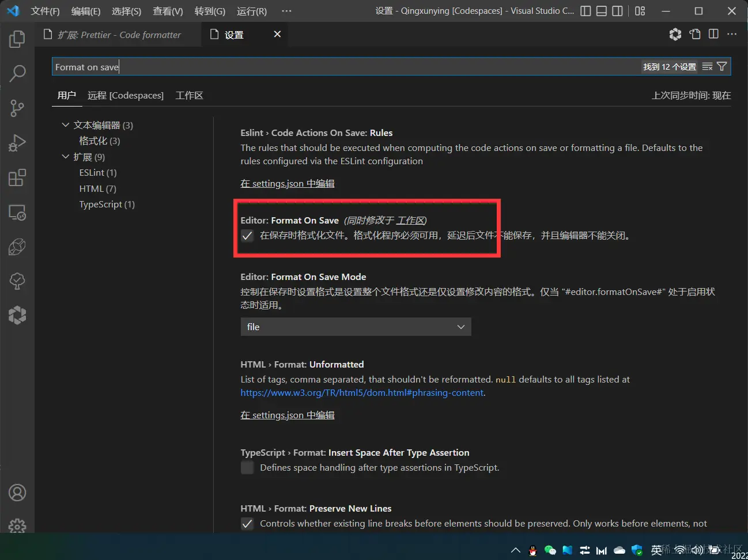Select HTML (7) in the settings tree
The image size is (748, 560).
coord(98,189)
